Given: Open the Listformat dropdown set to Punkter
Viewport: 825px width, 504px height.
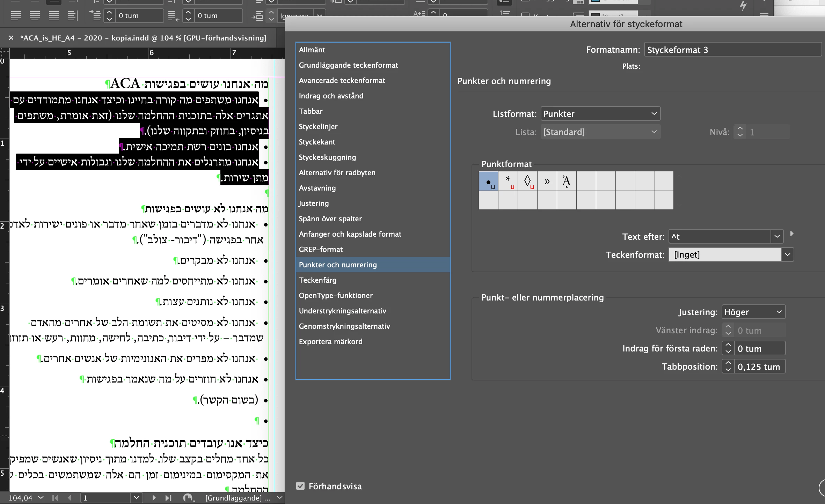Looking at the screenshot, I should click(600, 114).
